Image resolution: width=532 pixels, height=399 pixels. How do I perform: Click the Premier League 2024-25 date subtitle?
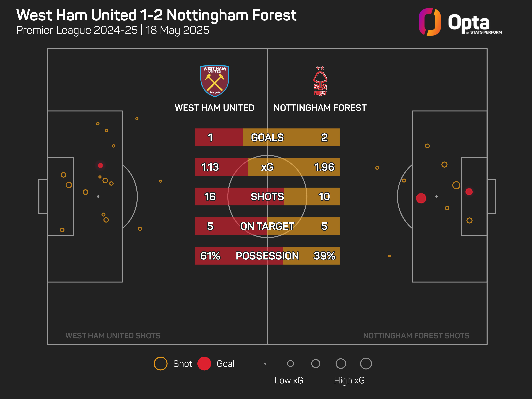point(113,30)
